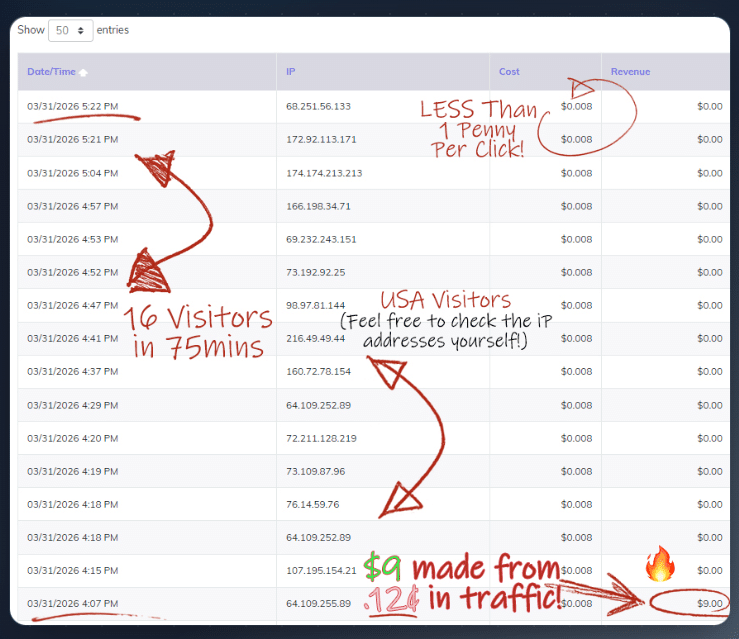739x639 pixels.
Task: Click the sort arrow beside Date/Time
Action: click(83, 73)
